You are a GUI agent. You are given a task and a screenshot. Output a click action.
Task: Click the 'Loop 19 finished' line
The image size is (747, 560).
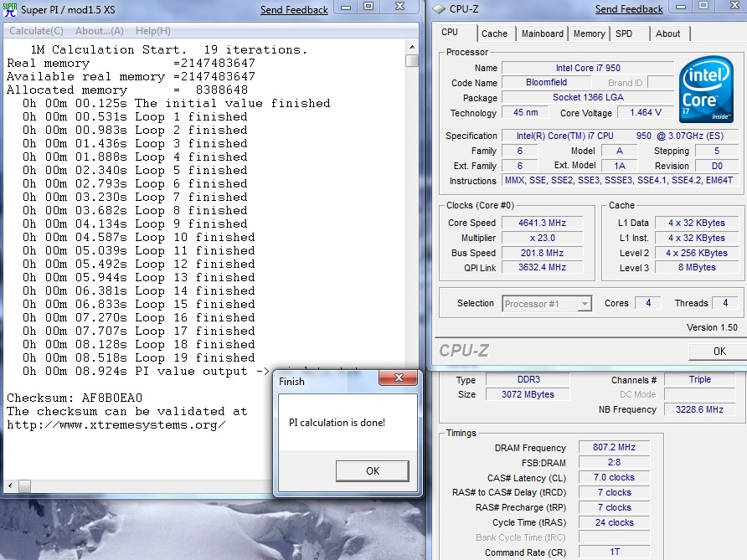click(139, 357)
